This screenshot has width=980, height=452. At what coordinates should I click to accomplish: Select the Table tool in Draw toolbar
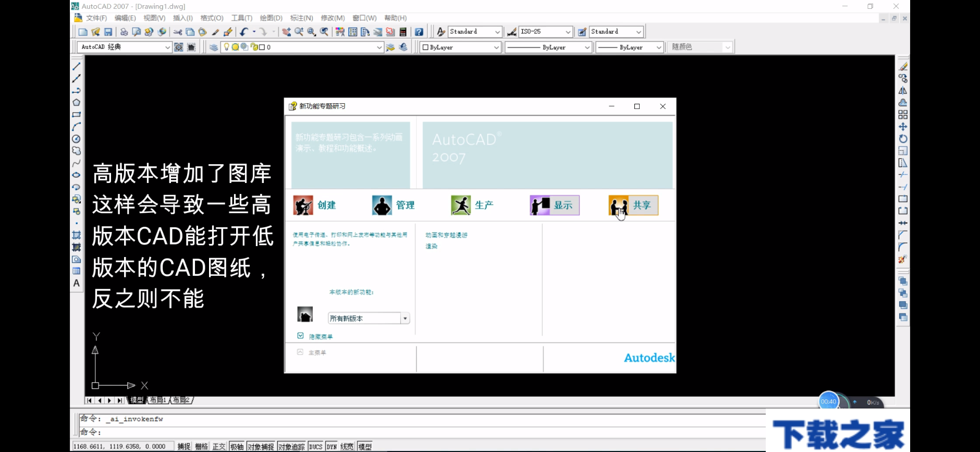click(77, 271)
